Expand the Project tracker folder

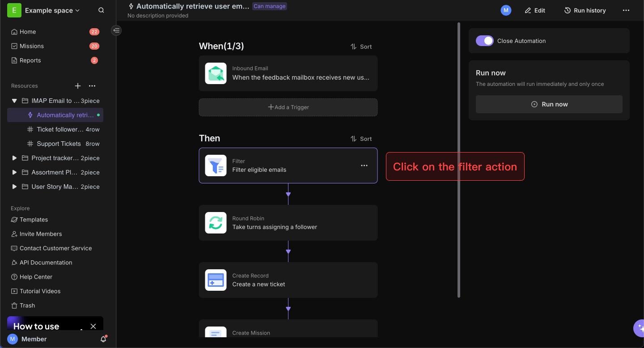14,158
